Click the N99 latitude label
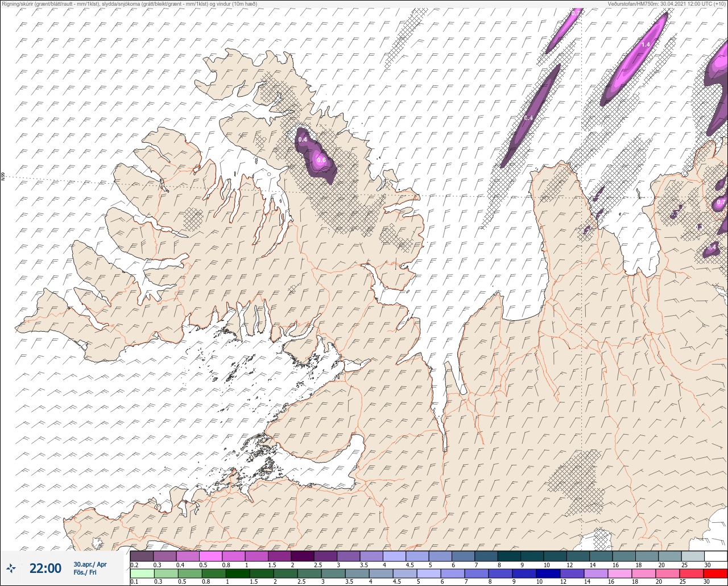Viewport: 728px width, 586px height. (x=3, y=177)
